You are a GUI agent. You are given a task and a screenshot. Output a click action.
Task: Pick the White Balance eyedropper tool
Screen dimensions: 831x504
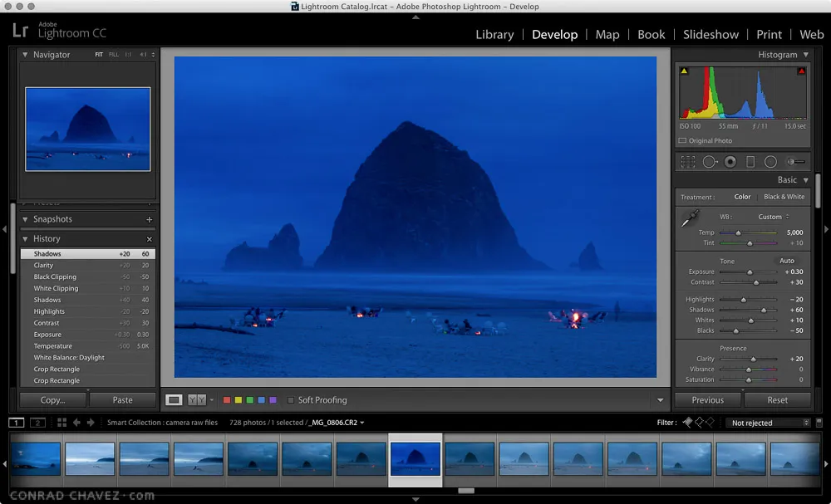pos(690,219)
